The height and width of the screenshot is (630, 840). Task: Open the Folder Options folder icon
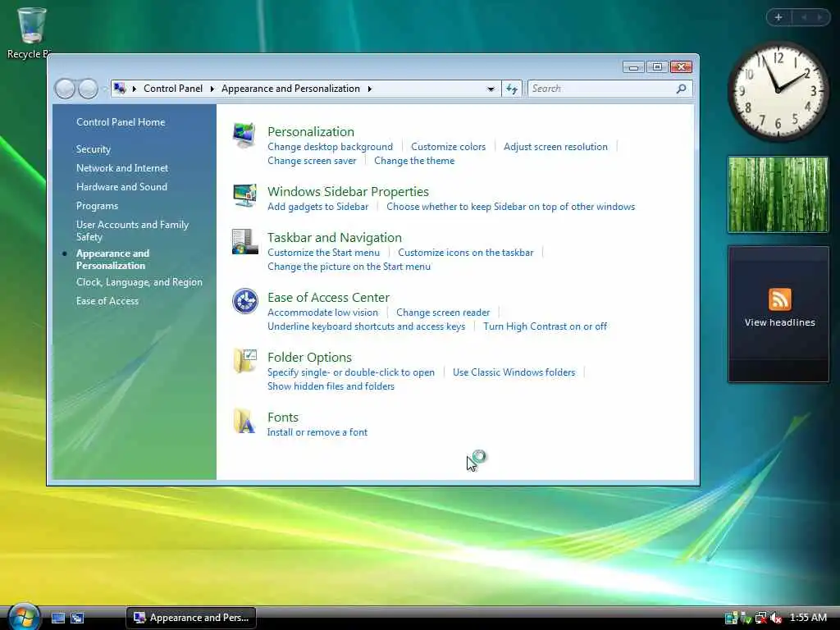tap(244, 361)
